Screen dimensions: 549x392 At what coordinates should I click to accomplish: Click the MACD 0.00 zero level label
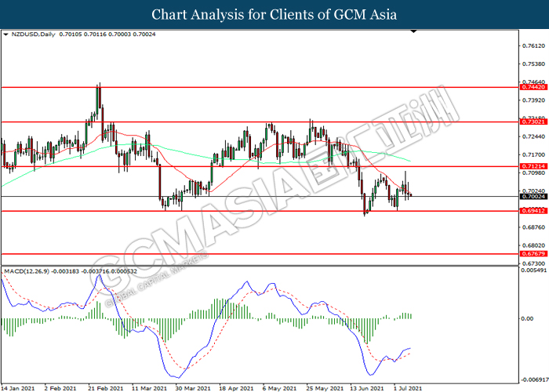tap(527, 318)
